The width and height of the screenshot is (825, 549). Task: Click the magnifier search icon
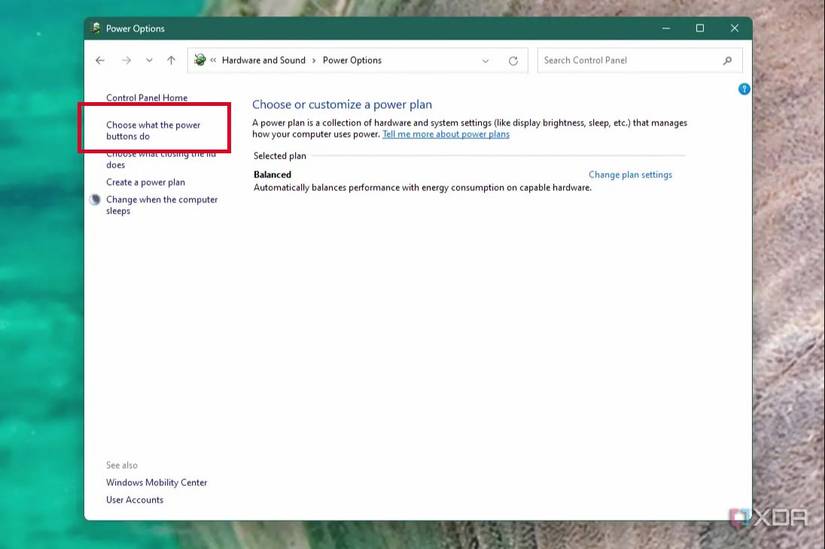(x=727, y=61)
